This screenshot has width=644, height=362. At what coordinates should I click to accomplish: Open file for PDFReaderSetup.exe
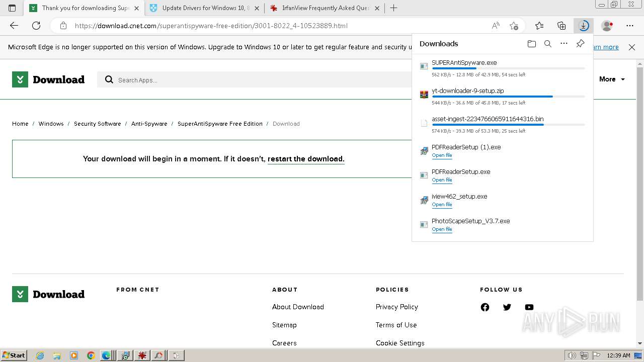[x=442, y=180]
